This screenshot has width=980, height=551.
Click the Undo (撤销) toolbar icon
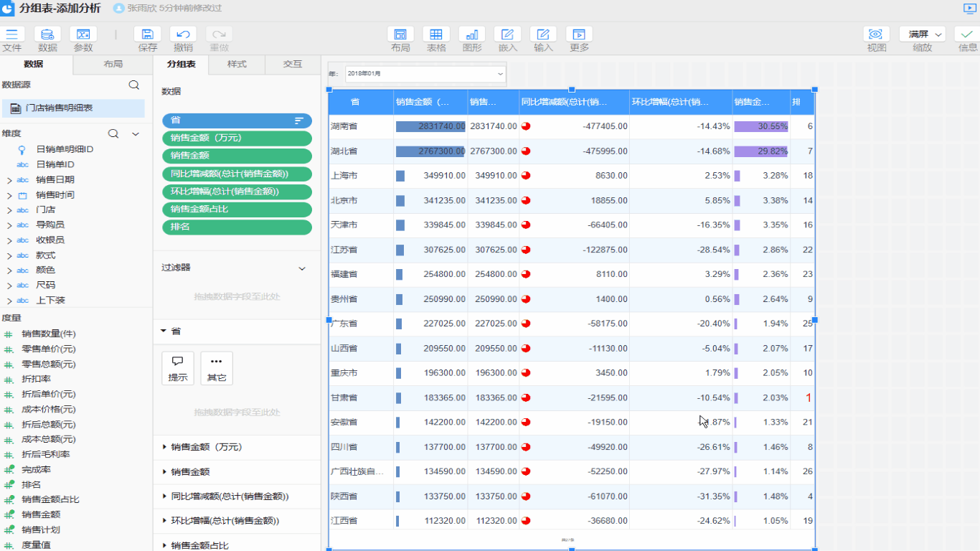point(183,34)
